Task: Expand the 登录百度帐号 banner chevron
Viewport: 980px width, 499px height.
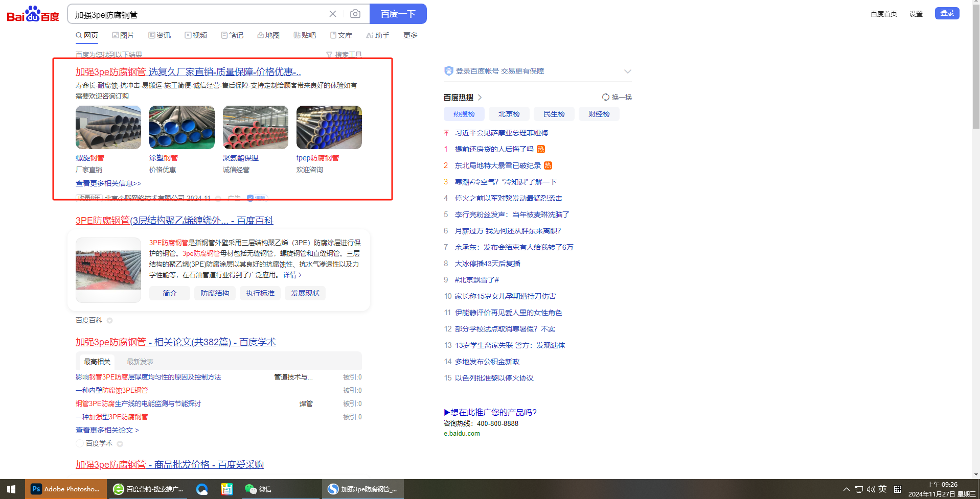Action: click(x=628, y=71)
